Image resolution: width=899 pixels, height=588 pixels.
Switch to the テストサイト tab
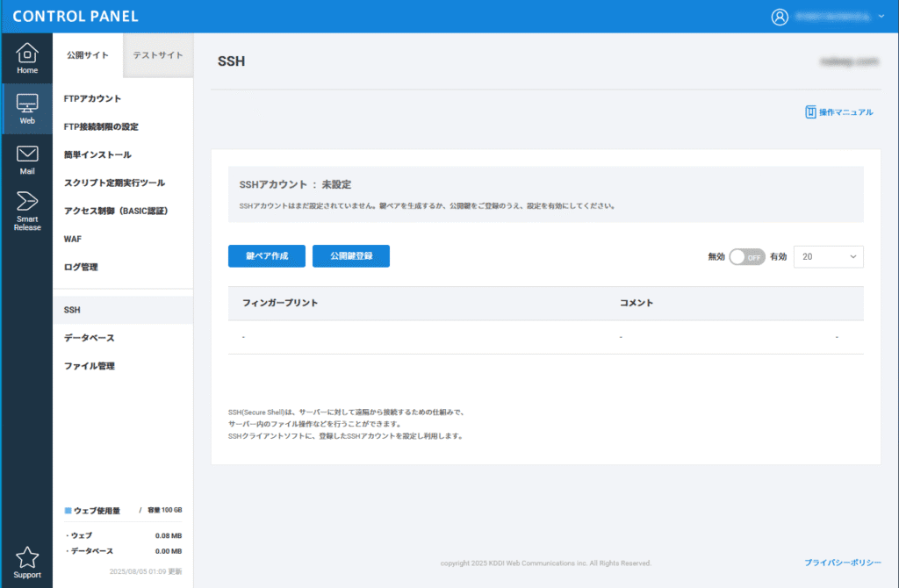tap(158, 55)
